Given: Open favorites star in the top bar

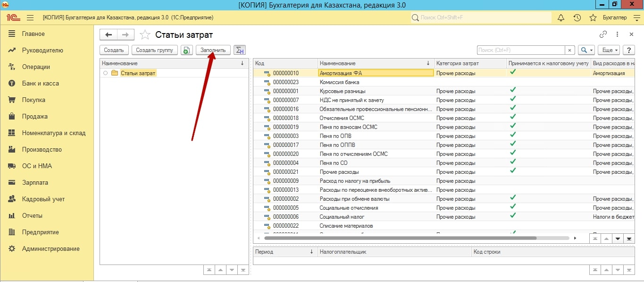Looking at the screenshot, I should pos(593,17).
